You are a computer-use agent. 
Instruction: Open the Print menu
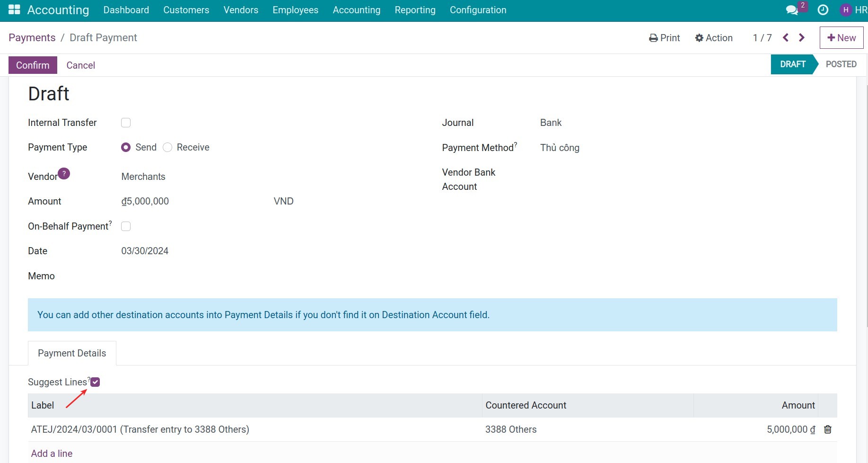coord(664,38)
